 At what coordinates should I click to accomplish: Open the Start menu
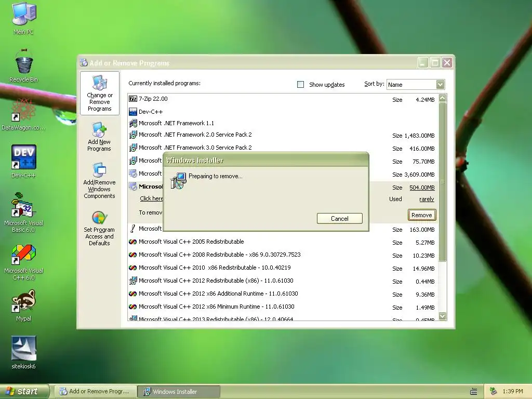tap(24, 392)
